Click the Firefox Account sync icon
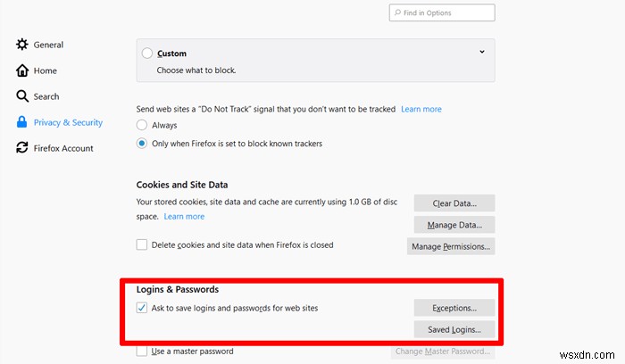Viewport: 625px width, 364px height. (22, 148)
